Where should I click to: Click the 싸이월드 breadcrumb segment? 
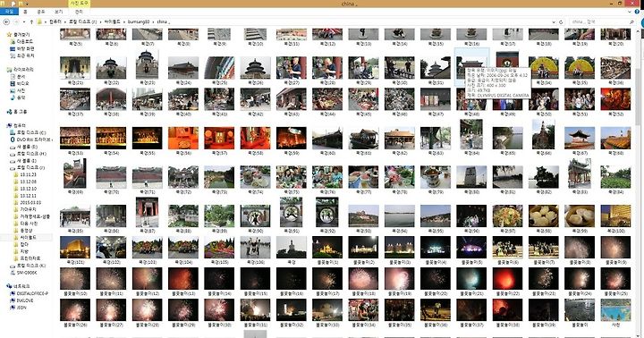(112, 21)
